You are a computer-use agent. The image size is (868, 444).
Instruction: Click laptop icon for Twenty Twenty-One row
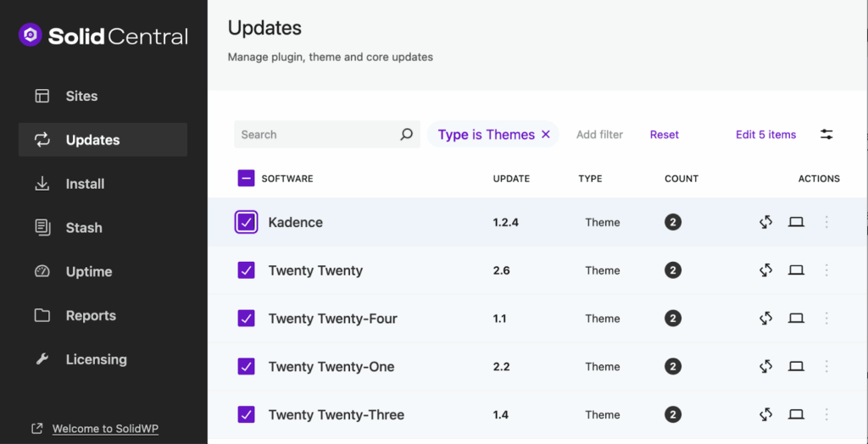(x=796, y=367)
